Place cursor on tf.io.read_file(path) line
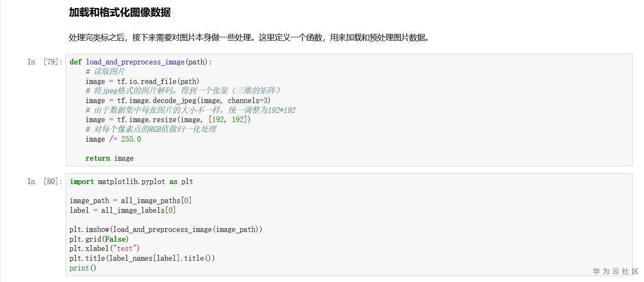The image size is (644, 282). [x=142, y=81]
